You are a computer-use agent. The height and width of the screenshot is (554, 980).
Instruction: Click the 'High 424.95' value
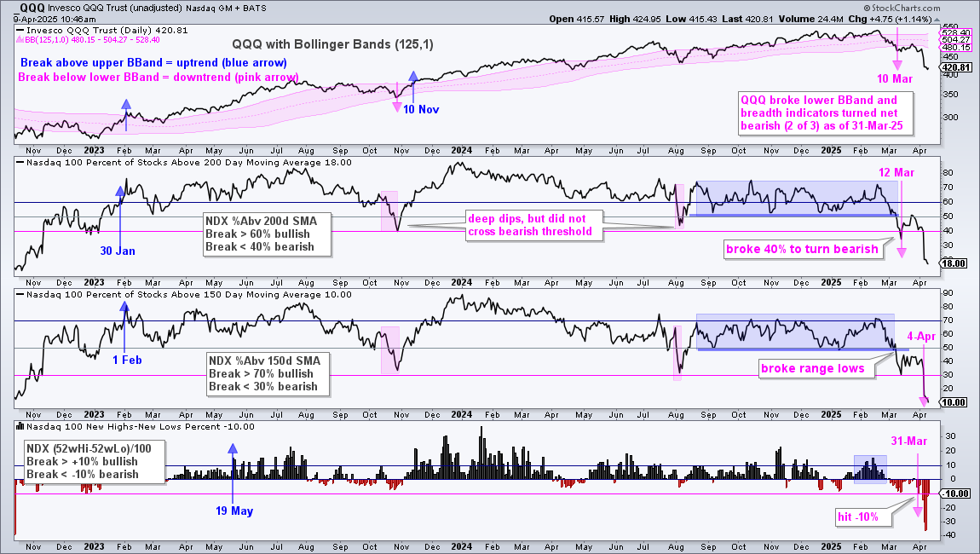[635, 19]
